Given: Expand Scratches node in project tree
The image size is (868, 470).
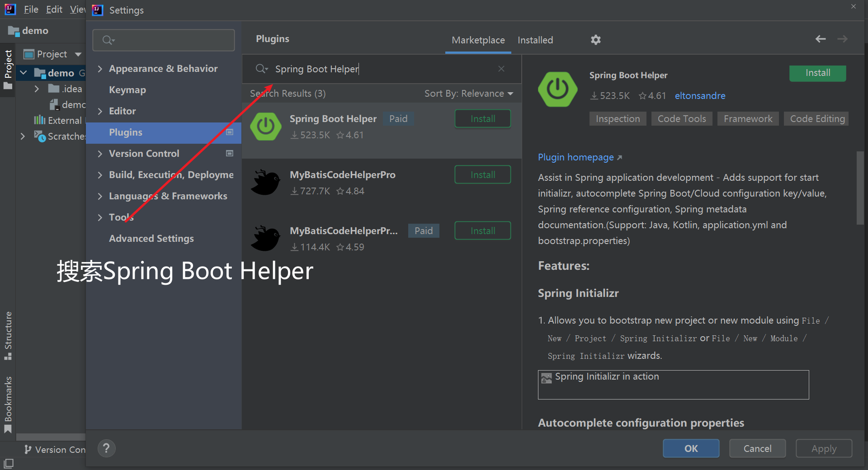Looking at the screenshot, I should (23, 136).
